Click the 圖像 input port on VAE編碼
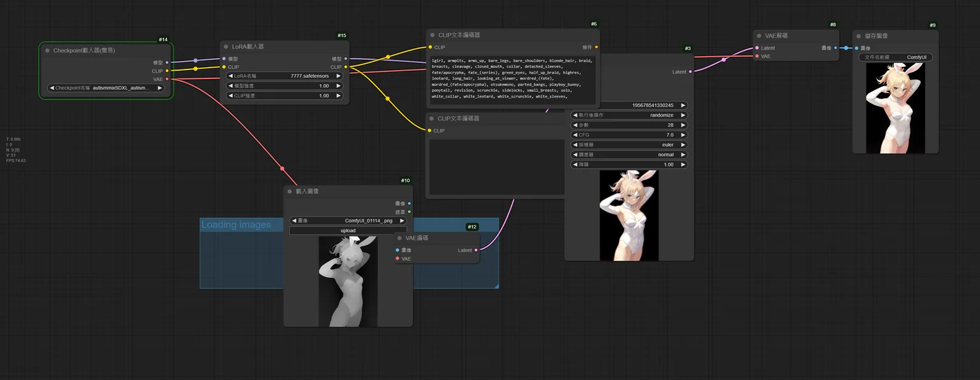This screenshot has height=380, width=980. [397, 251]
